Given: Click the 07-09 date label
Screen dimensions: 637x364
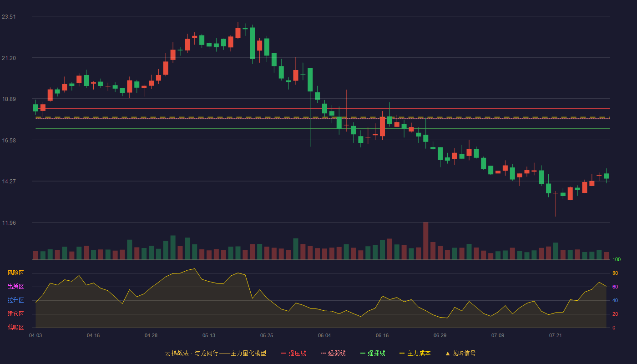Looking at the screenshot, I should coord(498,335).
